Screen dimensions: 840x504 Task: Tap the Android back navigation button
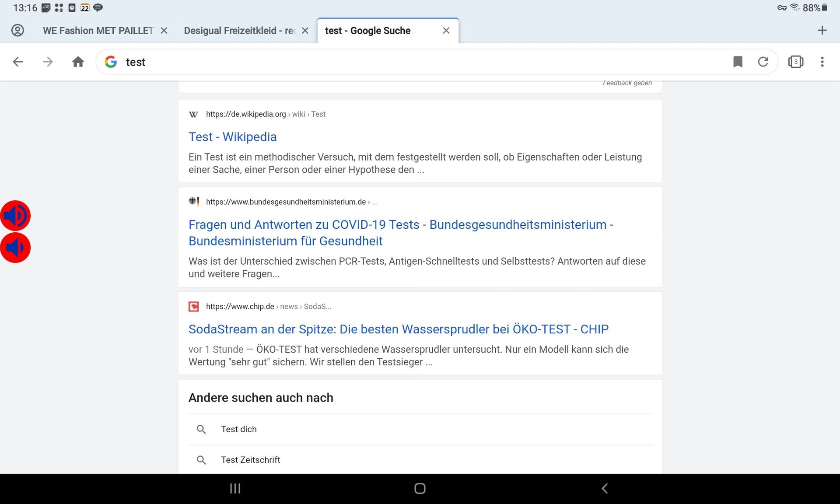(605, 489)
